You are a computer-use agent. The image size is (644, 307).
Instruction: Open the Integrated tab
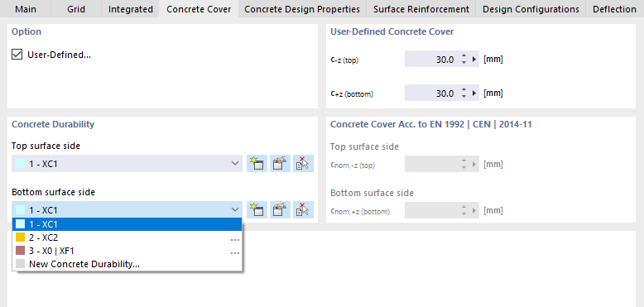(131, 9)
